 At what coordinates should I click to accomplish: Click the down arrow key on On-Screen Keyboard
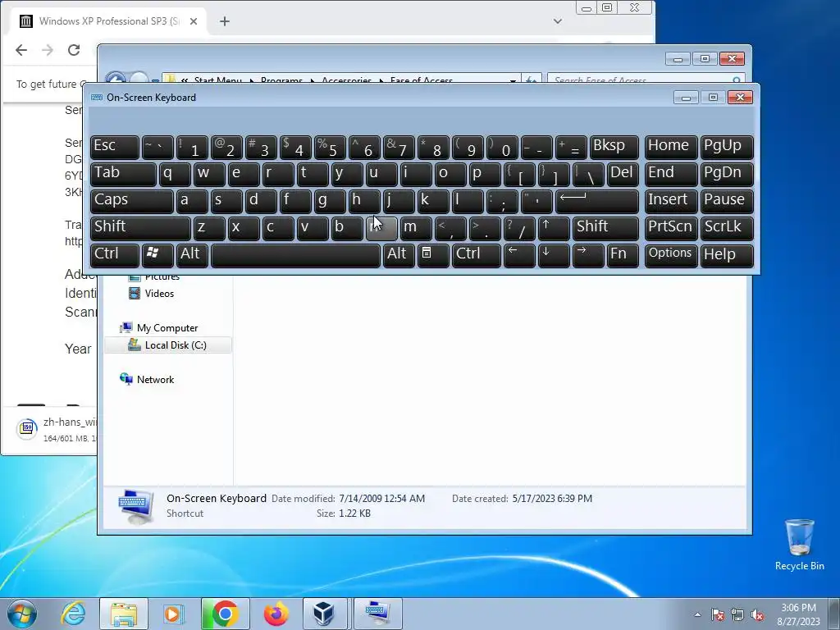tap(553, 255)
